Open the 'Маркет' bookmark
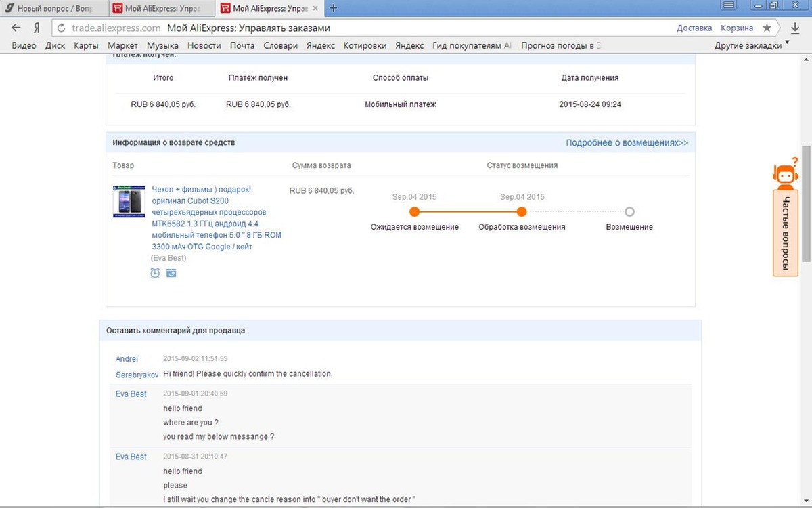The height and width of the screenshot is (508, 812). coord(122,45)
